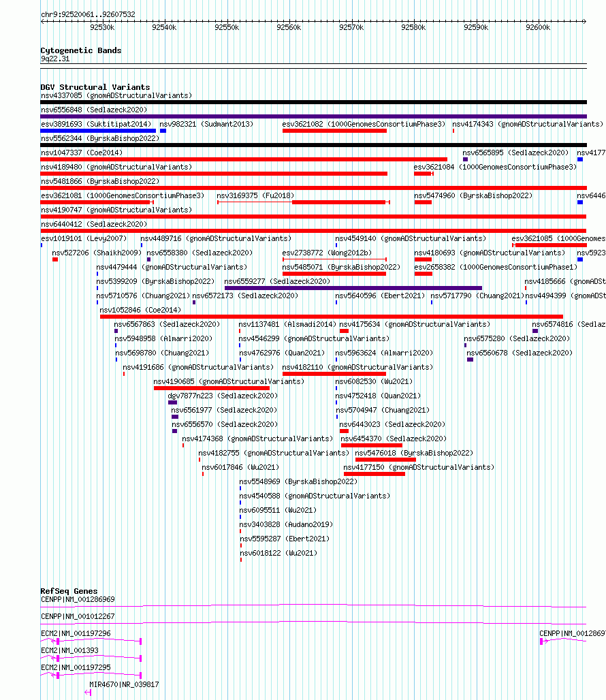
Task: Click purple bar of nsv6559277 Sedlazeck2020
Action: tap(353, 288)
